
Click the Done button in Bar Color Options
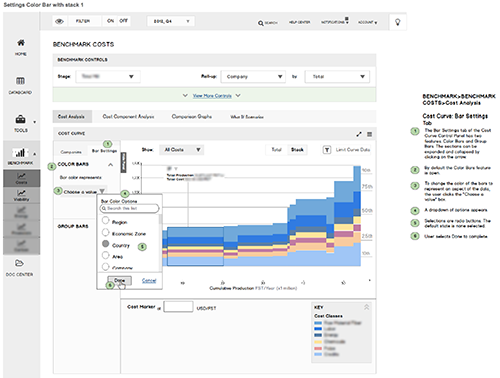(x=119, y=280)
